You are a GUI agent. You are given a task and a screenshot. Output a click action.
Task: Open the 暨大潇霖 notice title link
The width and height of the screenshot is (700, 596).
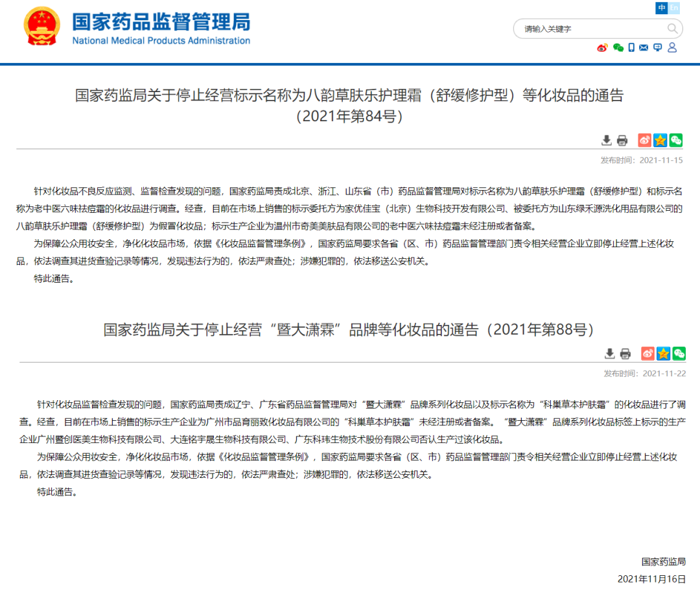pos(350,329)
